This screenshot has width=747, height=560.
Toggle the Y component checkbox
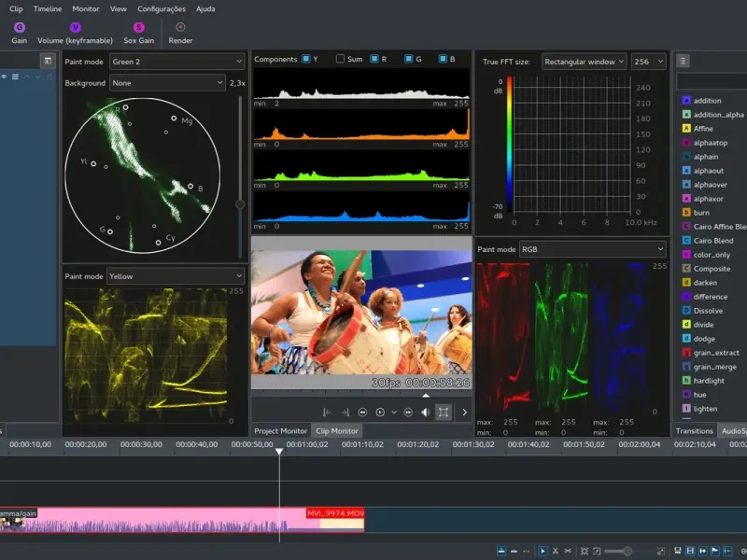pos(306,59)
